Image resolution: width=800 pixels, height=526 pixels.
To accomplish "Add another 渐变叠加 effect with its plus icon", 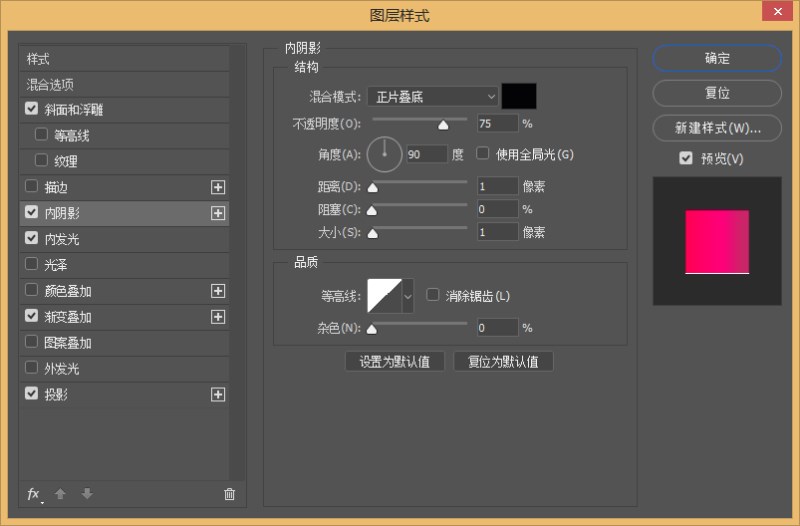I will pyautogui.click(x=218, y=317).
